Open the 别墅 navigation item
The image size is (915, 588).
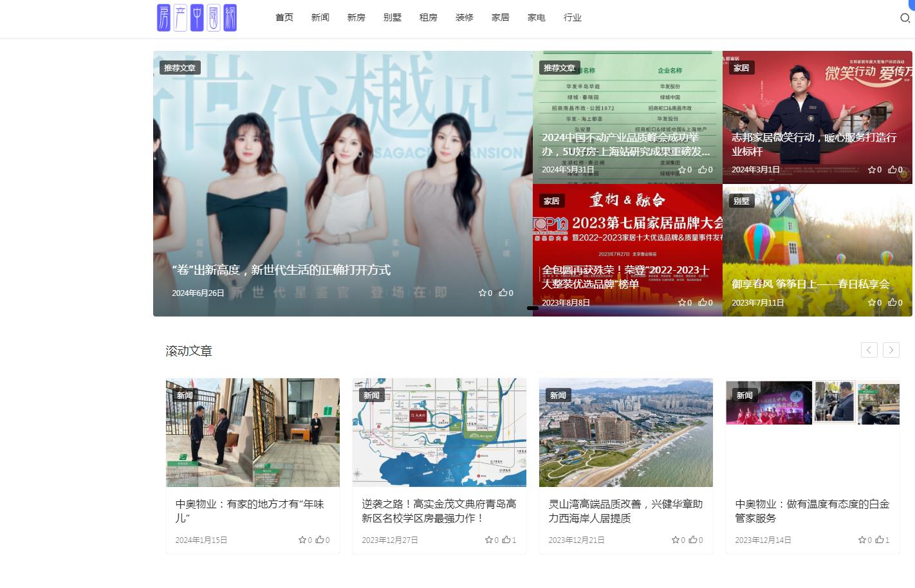(x=393, y=17)
